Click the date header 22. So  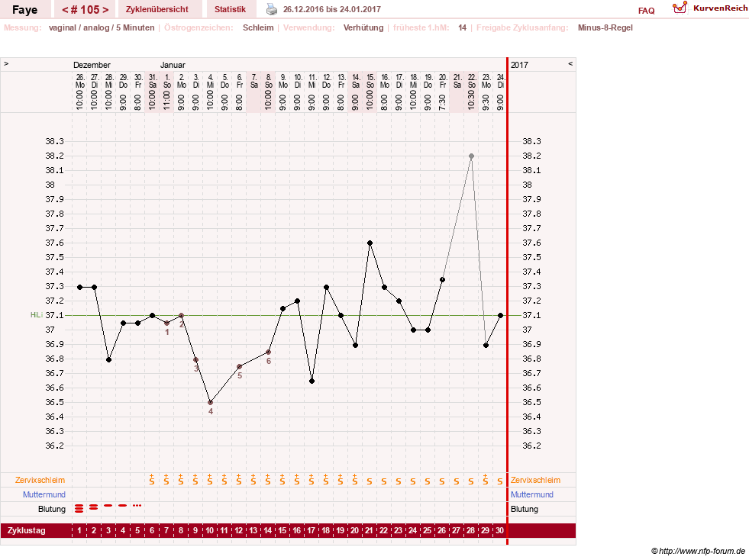(472, 81)
